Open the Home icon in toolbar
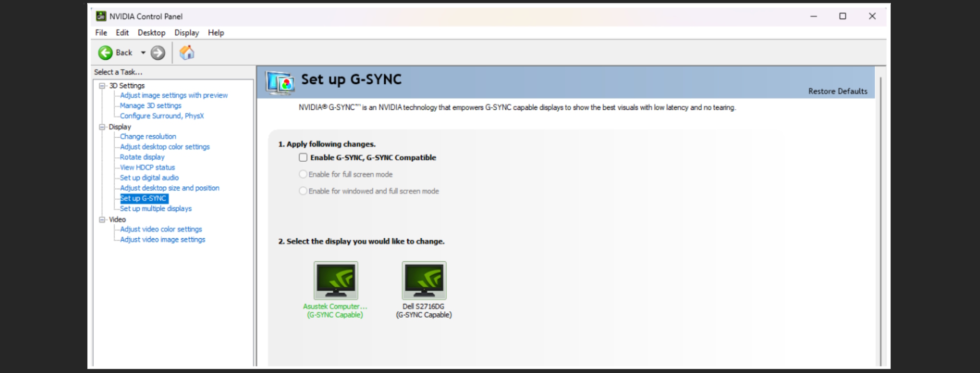 click(187, 52)
